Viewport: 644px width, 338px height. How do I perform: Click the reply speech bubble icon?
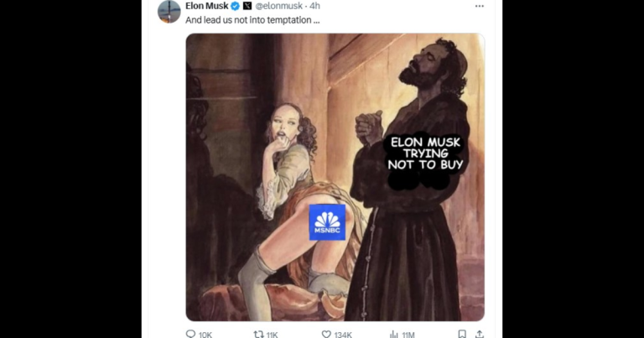(190, 334)
